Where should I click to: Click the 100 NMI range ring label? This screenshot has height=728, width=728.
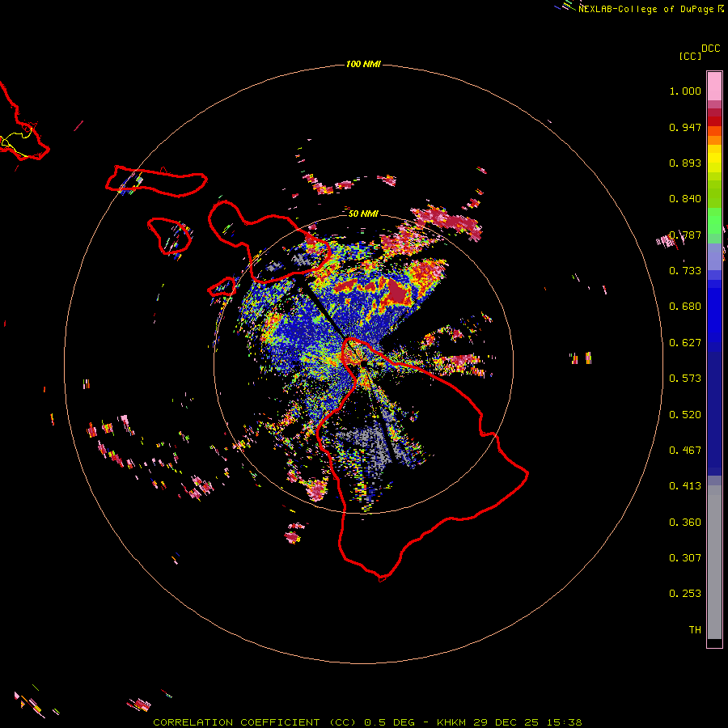[x=363, y=64]
